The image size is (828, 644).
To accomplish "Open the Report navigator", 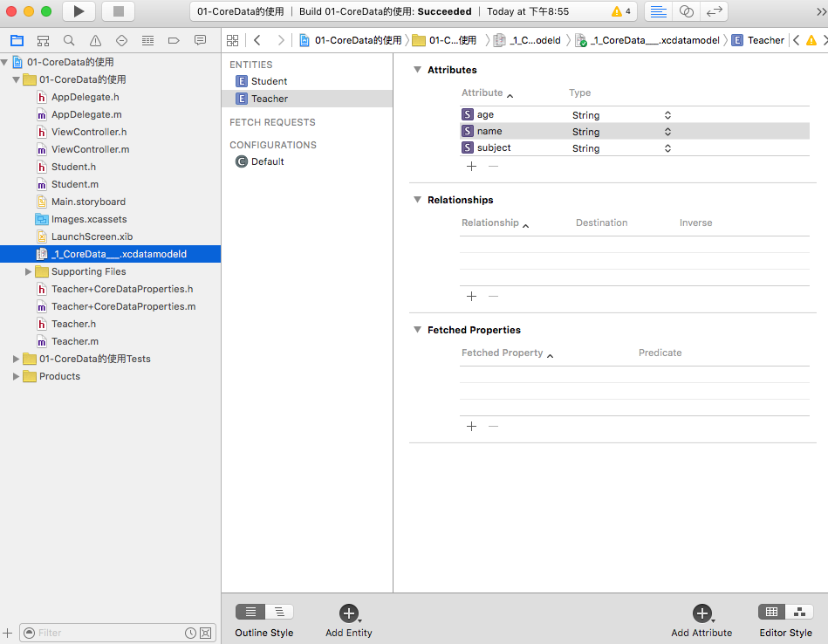I will click(x=200, y=40).
